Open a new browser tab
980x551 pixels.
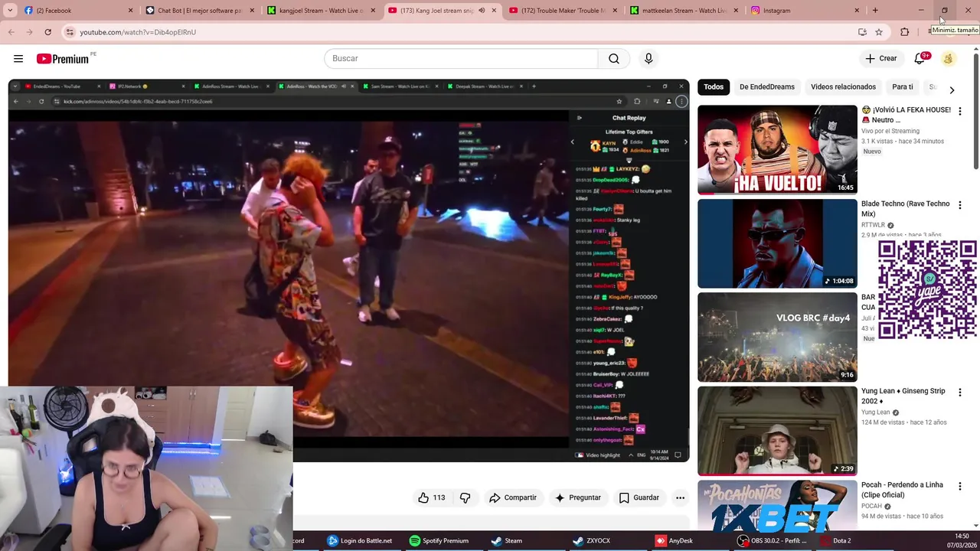point(875,11)
